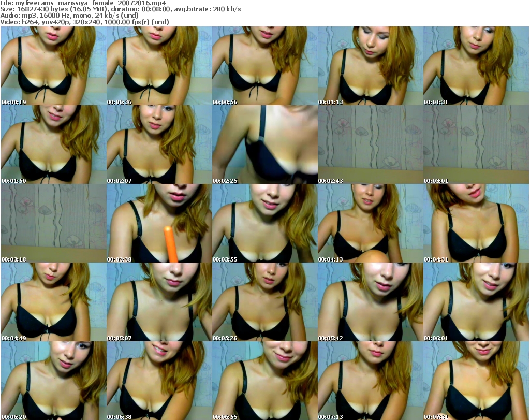Click the frame timestamped 00:06:01
530x420 pixels.
(476, 302)
